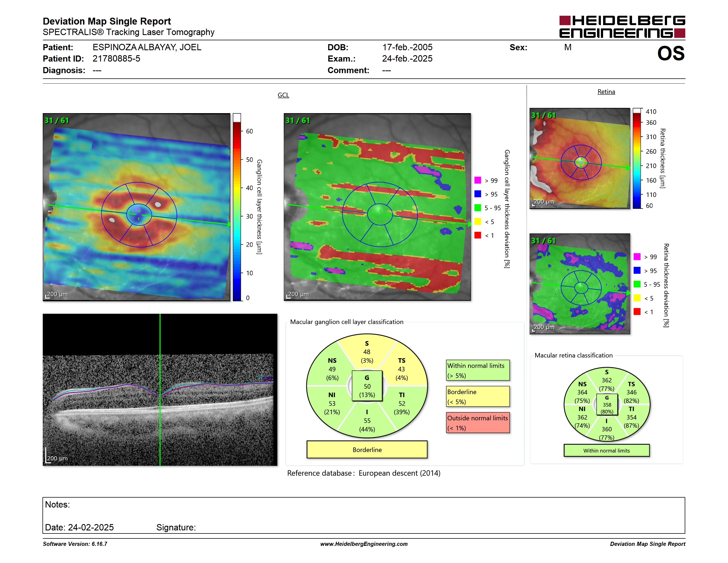Click the Date: 24-02-2025 text
This screenshot has width=728, height=563.
point(79,527)
